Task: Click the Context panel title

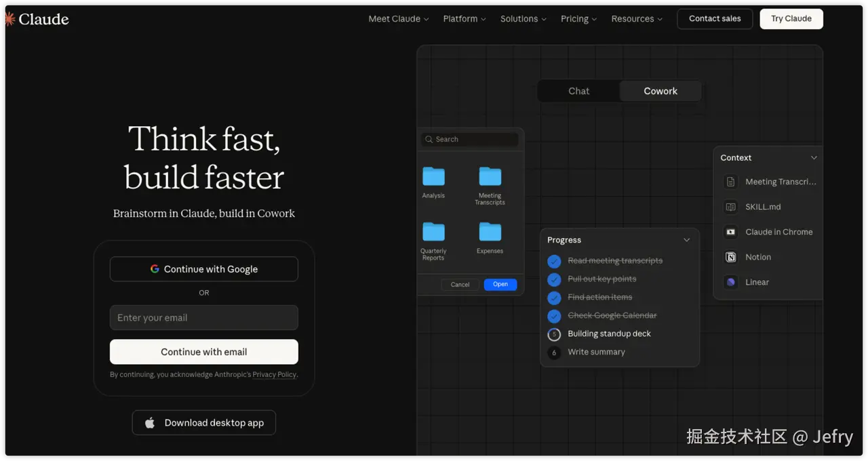Action: point(736,158)
